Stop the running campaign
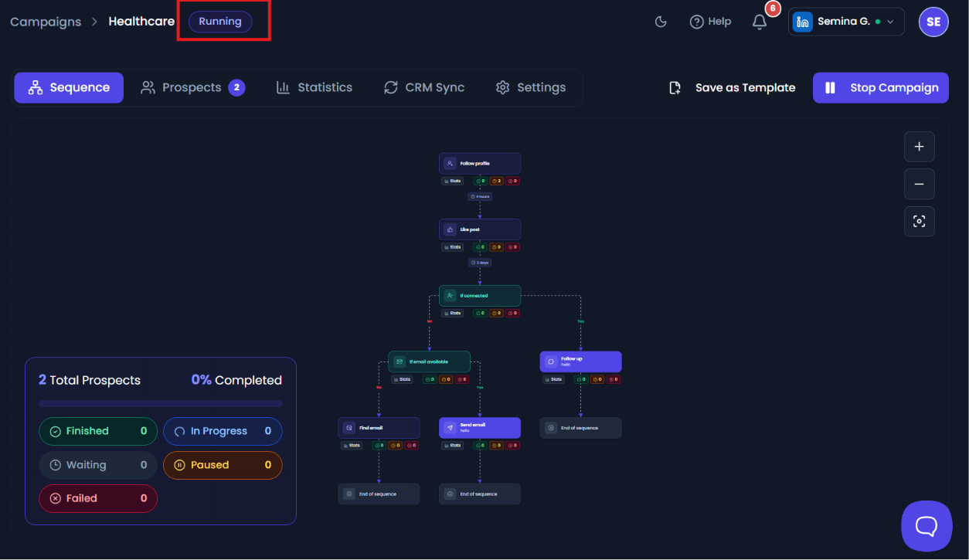This screenshot has width=969, height=560. [x=881, y=87]
